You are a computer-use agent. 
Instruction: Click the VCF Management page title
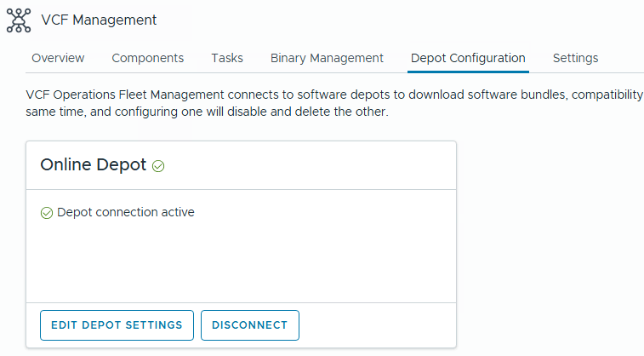pos(99,20)
